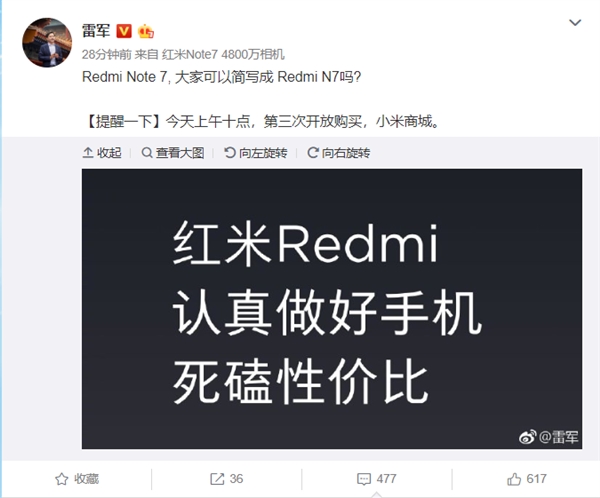Click the 雷军 username link
Image resolution: width=600 pixels, height=498 pixels.
point(96,31)
